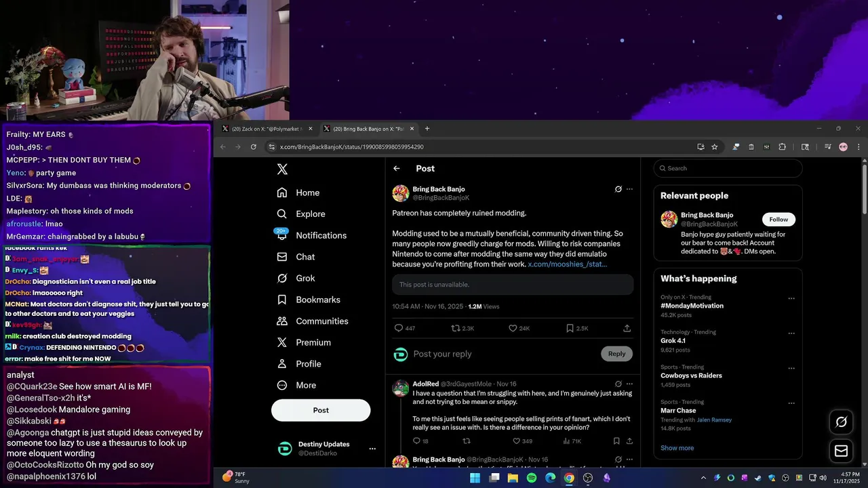Open Grok in X sidebar

coord(296,278)
